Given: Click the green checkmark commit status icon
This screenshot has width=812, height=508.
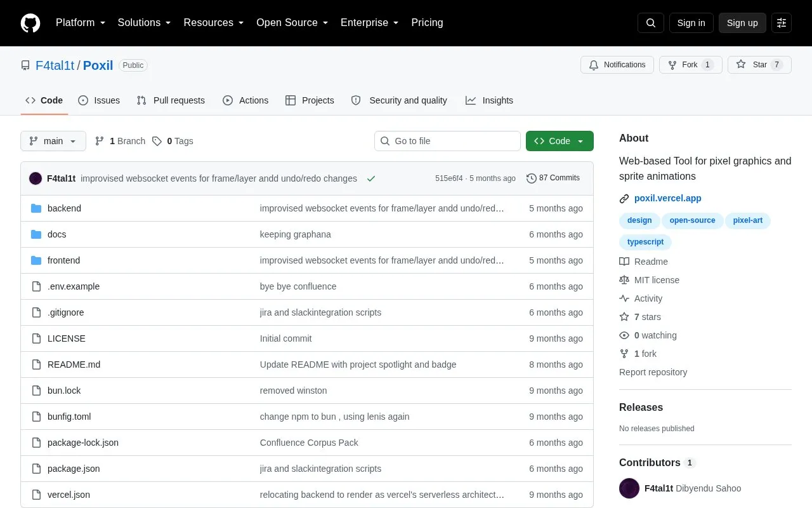Looking at the screenshot, I should (x=371, y=178).
